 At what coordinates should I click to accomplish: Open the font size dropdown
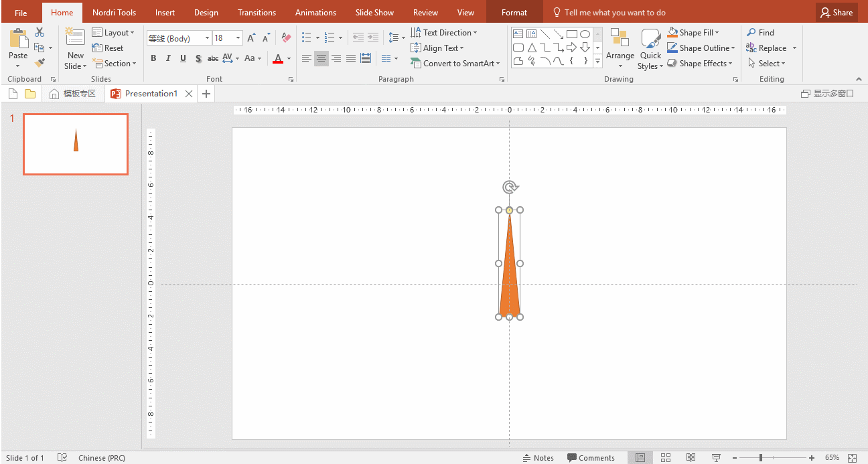[238, 38]
